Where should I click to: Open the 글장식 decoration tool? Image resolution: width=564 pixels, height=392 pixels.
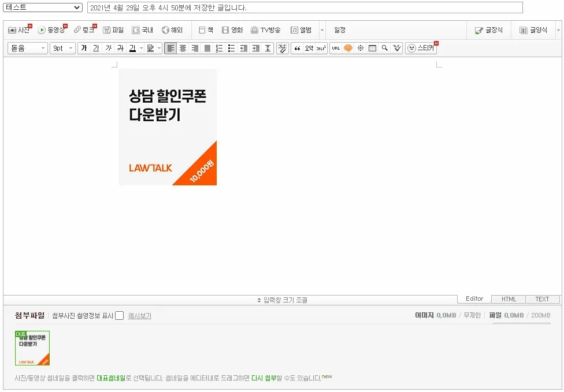coord(489,30)
